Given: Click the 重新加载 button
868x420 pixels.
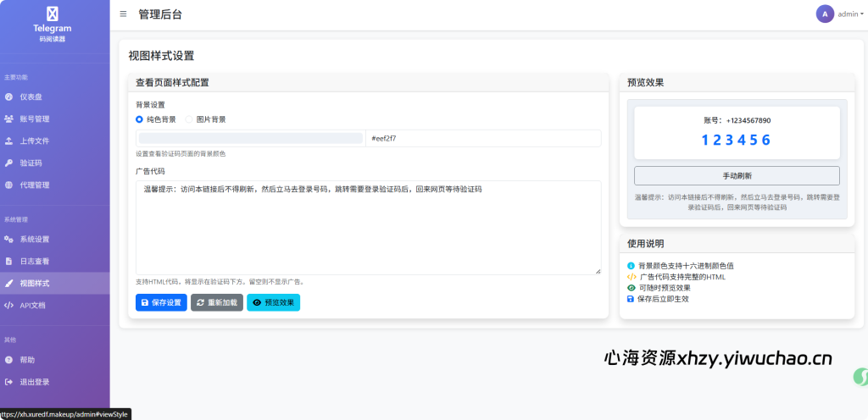Looking at the screenshot, I should 217,302.
